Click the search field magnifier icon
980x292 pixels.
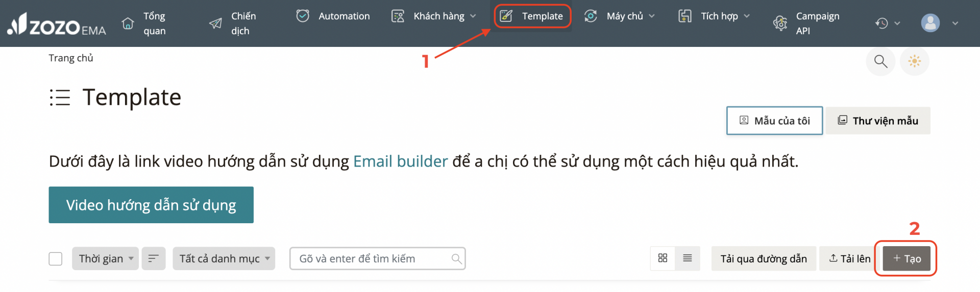[457, 259]
